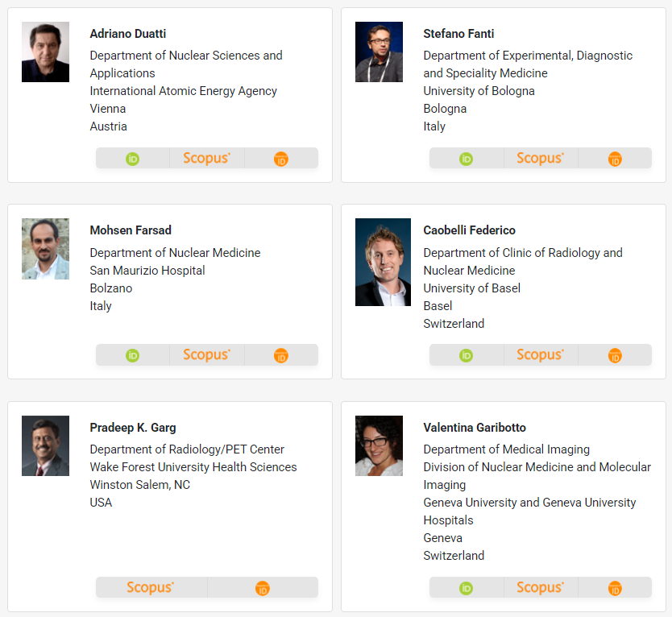Open Adriano Duatti's orange ID icon
Screen dimensions: 672x617
[281, 159]
